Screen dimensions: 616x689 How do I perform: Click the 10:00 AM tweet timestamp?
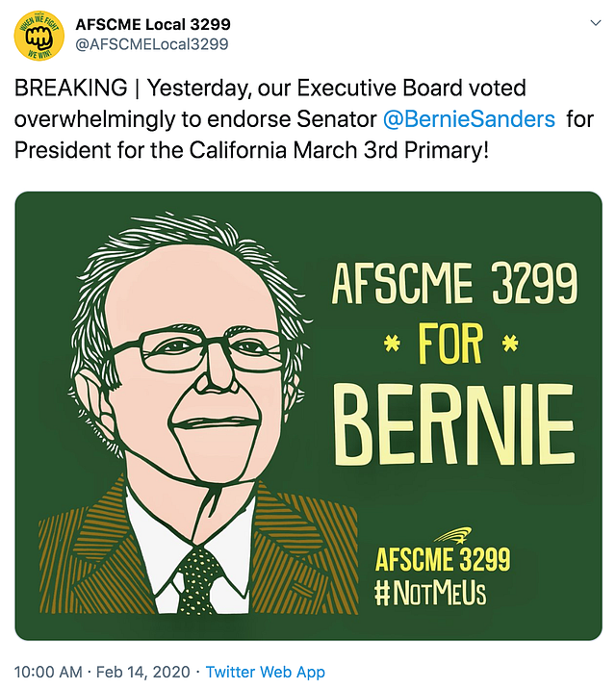[x=47, y=672]
